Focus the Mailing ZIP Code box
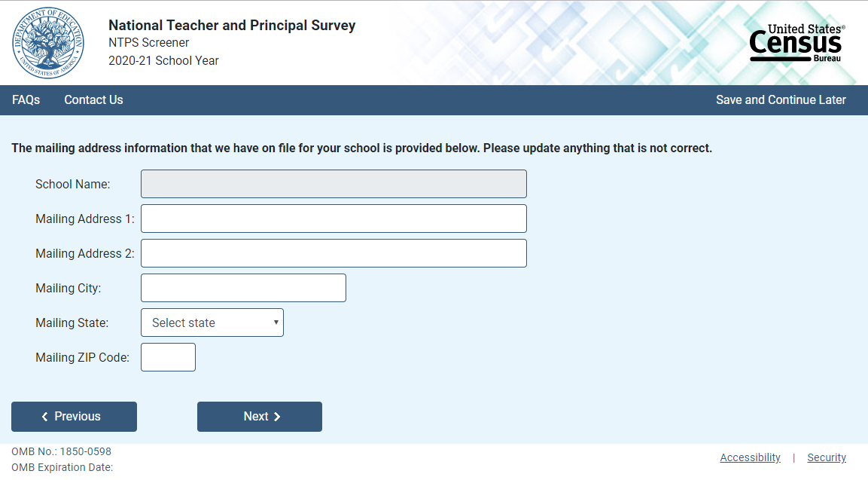The height and width of the screenshot is (480, 868). tap(168, 357)
